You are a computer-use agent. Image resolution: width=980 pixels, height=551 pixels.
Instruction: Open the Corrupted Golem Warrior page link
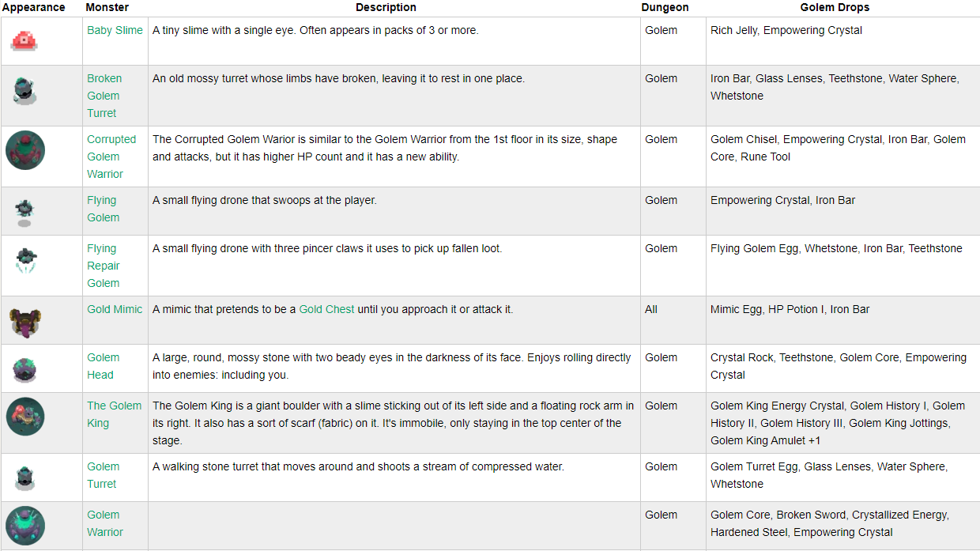[x=111, y=157]
